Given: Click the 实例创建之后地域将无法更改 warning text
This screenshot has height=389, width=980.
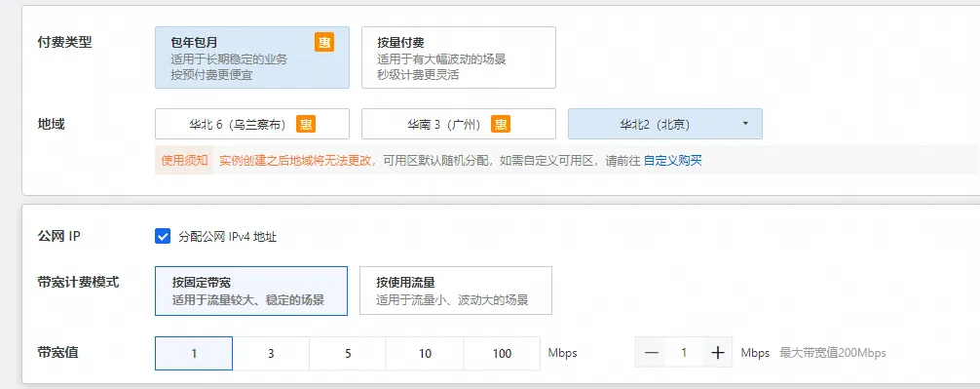Looking at the screenshot, I should click(297, 161).
